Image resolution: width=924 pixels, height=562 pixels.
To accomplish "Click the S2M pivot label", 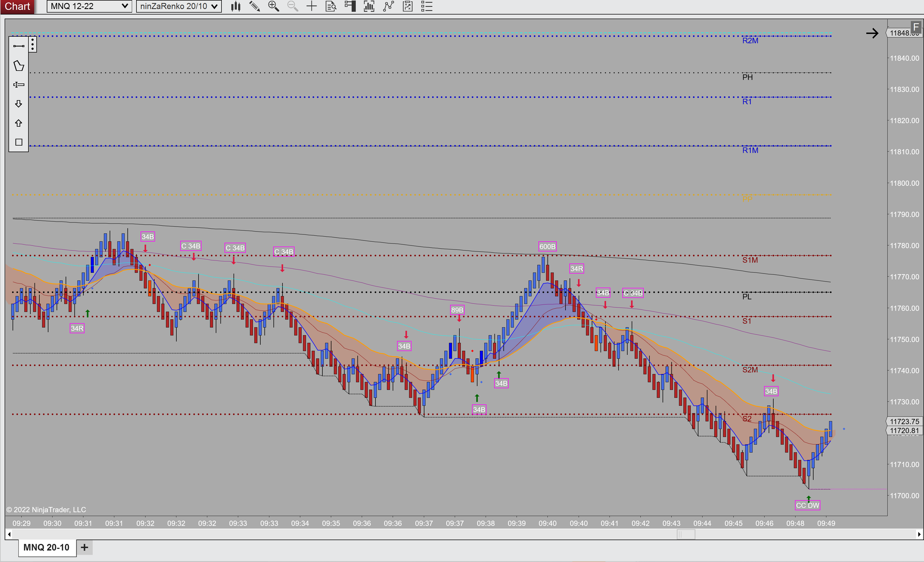I will pos(750,370).
